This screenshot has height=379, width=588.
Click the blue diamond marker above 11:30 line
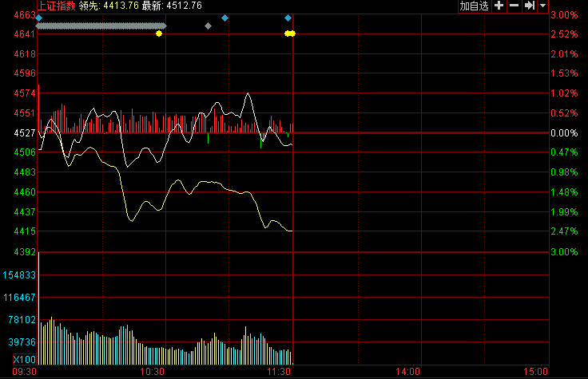288,17
